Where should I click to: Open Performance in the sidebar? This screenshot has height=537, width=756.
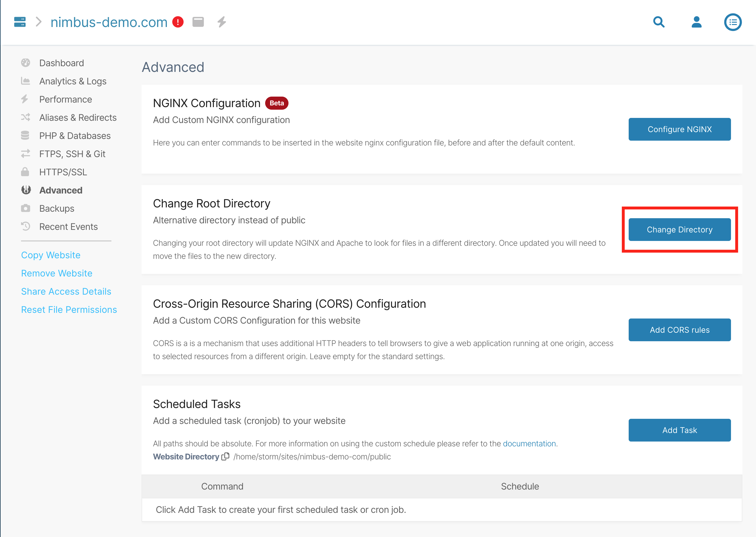pos(65,99)
